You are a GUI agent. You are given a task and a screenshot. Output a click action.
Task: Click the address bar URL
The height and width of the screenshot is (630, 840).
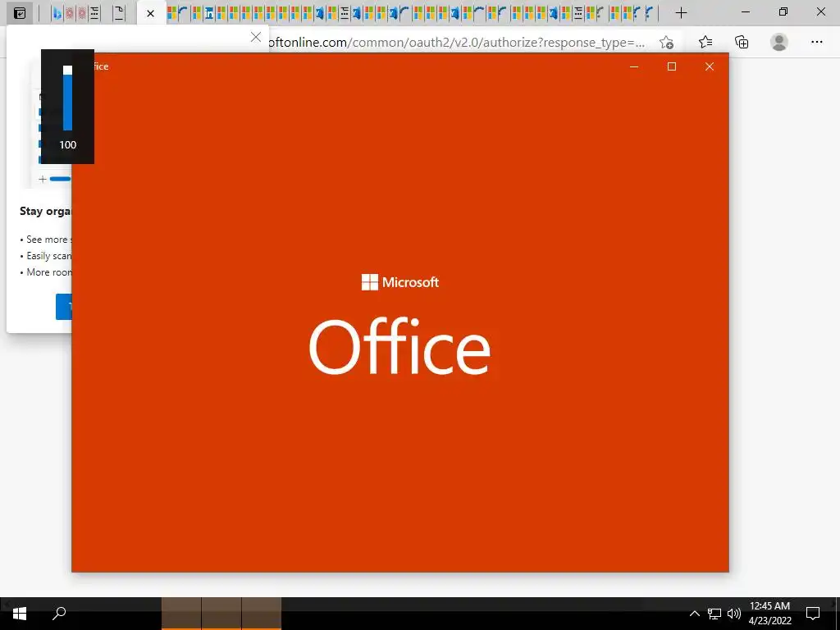[x=455, y=43]
